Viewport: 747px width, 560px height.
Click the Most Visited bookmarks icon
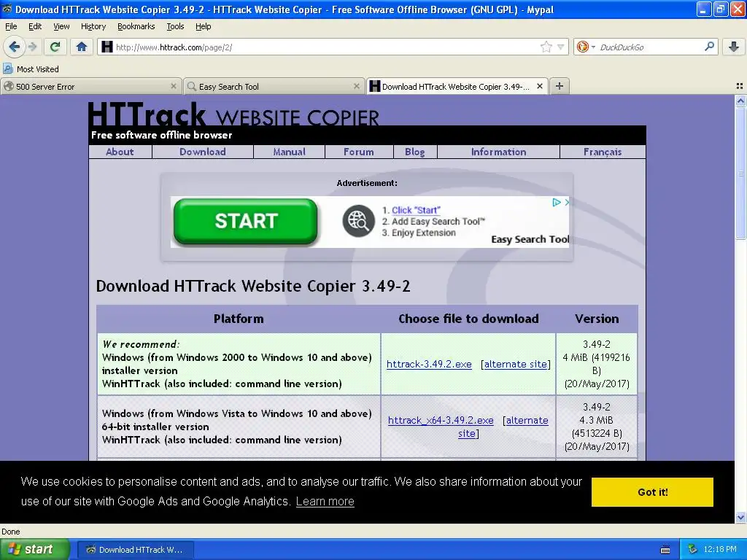point(8,69)
